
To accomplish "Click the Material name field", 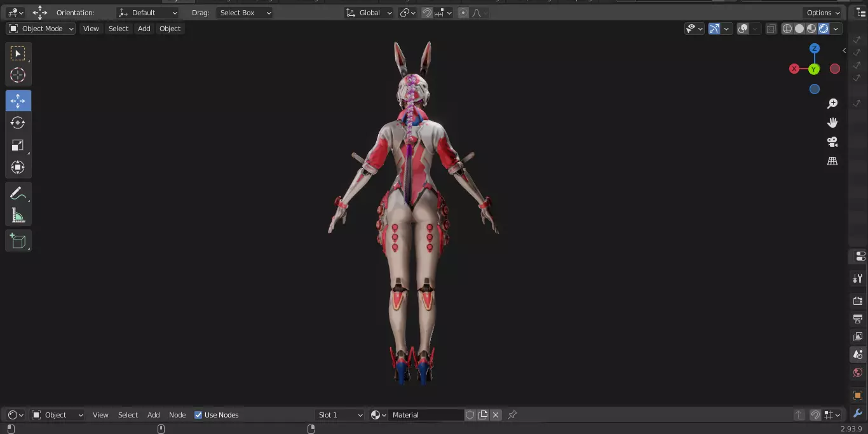I will (426, 415).
